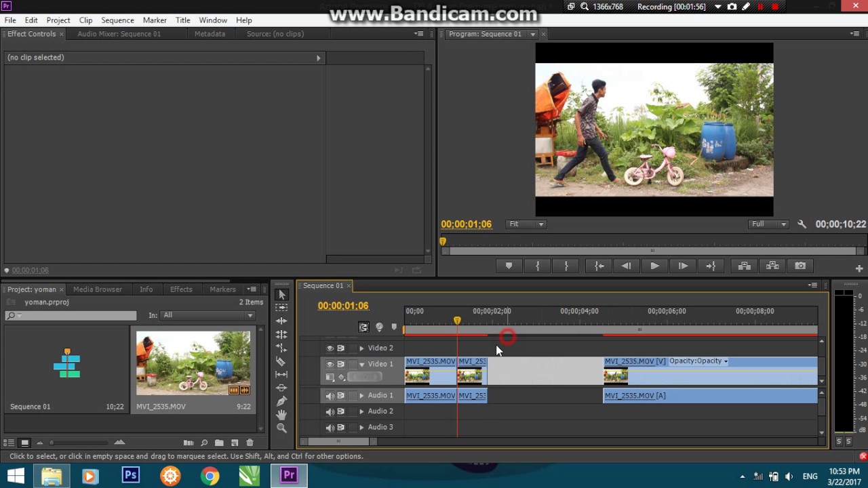Image resolution: width=868 pixels, height=488 pixels.
Task: Select the Ripple Edit tool
Action: pyautogui.click(x=281, y=321)
